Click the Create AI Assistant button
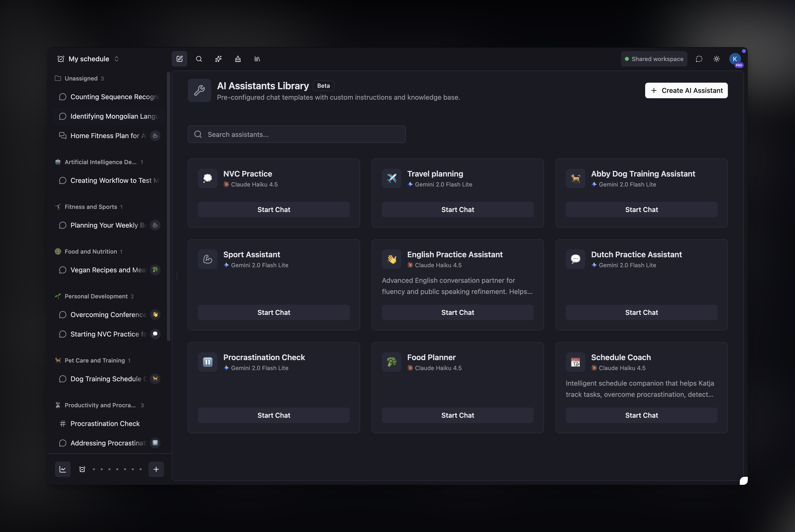This screenshot has height=532, width=795. pyautogui.click(x=686, y=91)
